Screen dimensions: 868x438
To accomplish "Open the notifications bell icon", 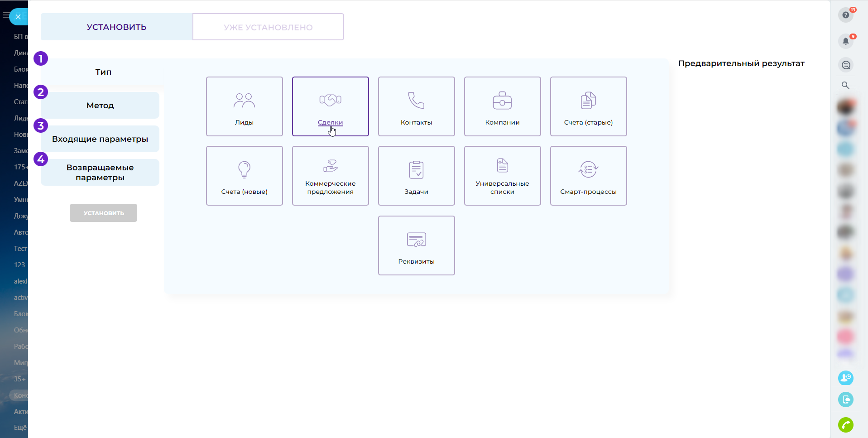I will (845, 41).
